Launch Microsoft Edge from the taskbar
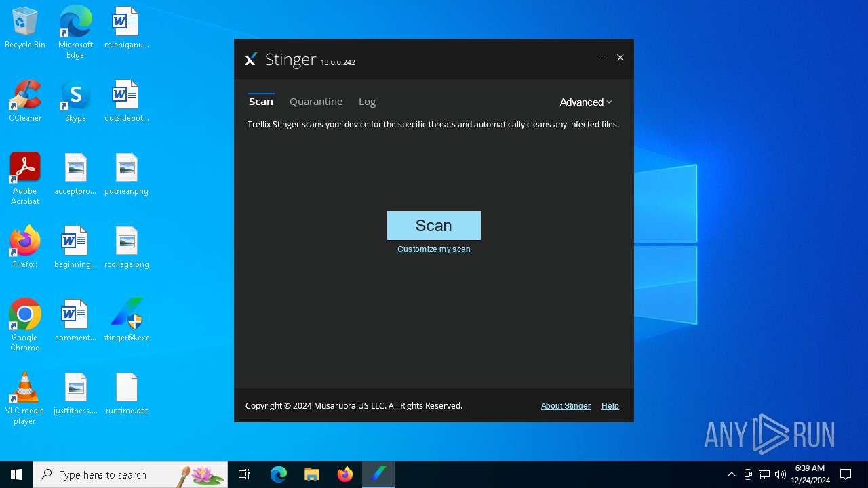Image resolution: width=868 pixels, height=488 pixels. click(279, 474)
